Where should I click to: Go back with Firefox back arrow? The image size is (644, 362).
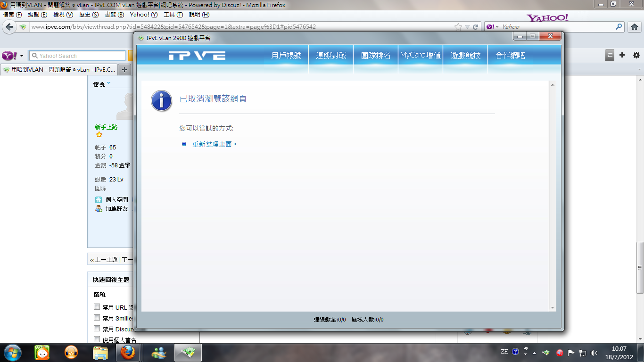(x=9, y=27)
